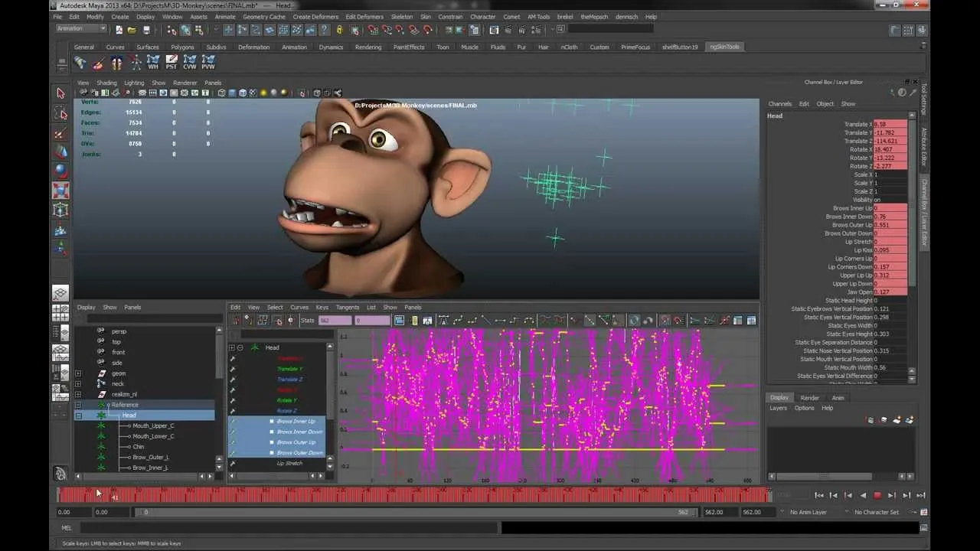Choose the Paint selection tool
The height and width of the screenshot is (551, 980).
[60, 133]
